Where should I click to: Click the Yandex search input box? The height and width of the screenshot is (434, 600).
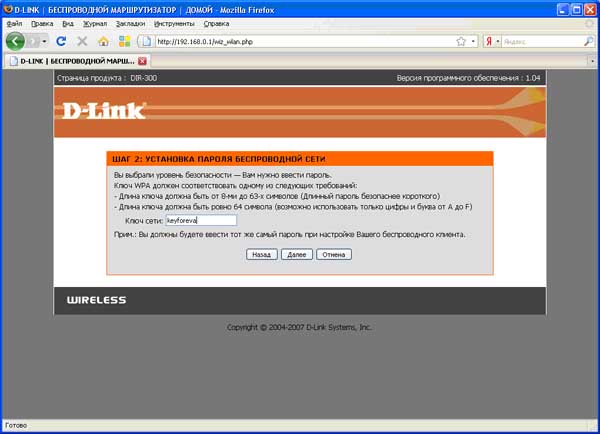[542, 41]
